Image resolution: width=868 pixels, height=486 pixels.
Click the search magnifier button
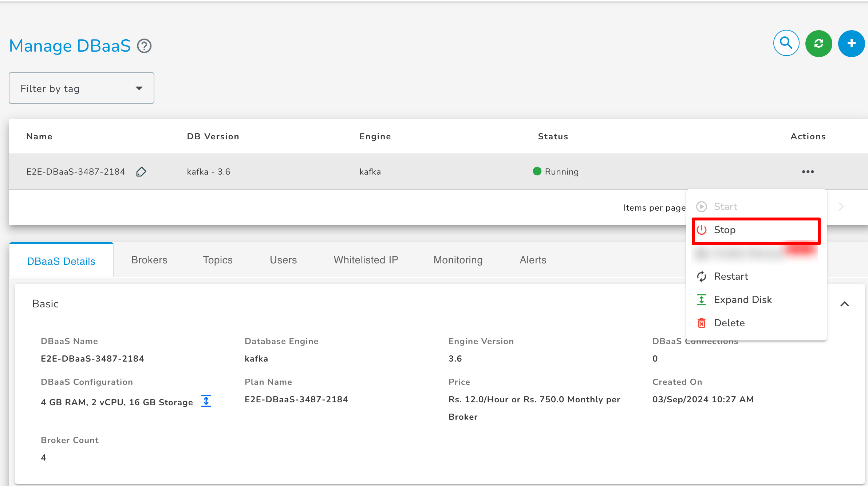pyautogui.click(x=786, y=43)
